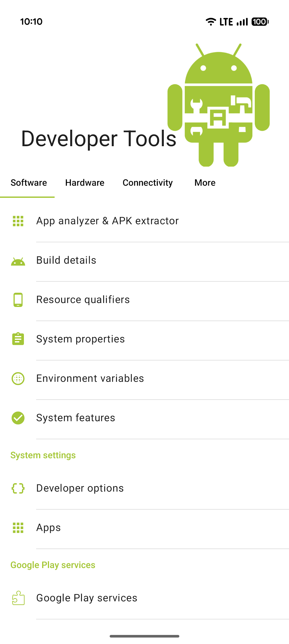Open App analyzer & APK extractor
289x644 pixels.
click(x=107, y=221)
